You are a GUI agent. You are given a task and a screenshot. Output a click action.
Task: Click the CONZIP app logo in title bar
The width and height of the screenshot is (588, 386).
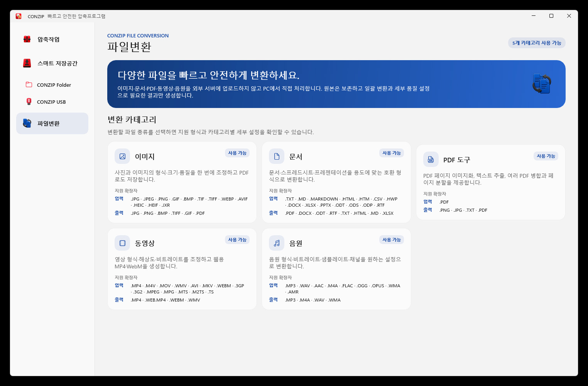pyautogui.click(x=19, y=16)
